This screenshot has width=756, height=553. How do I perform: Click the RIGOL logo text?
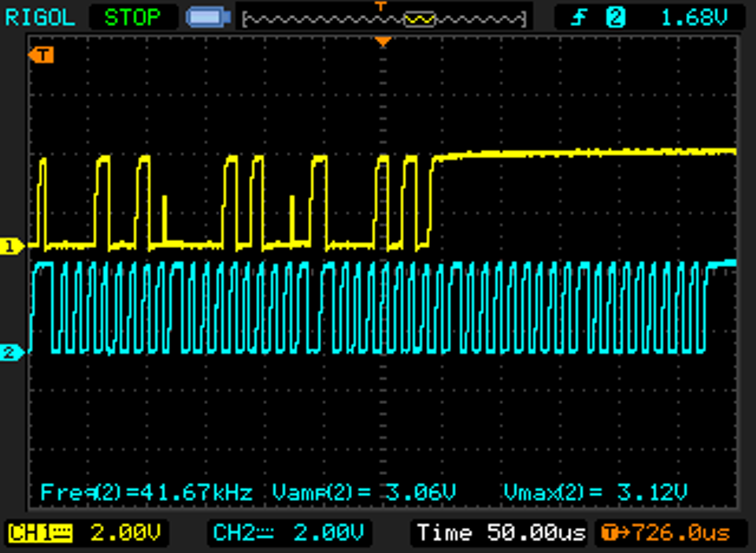tap(39, 18)
